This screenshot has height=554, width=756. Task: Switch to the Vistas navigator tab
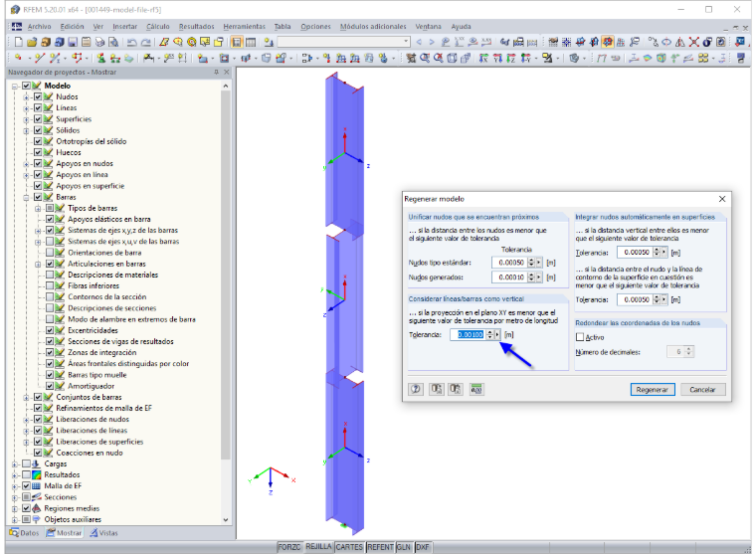[x=104, y=533]
